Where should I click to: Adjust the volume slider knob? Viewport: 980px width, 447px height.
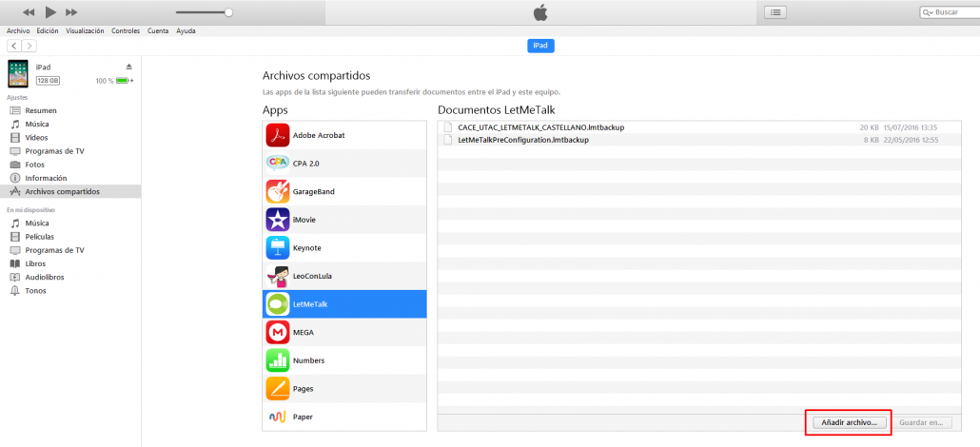(228, 11)
